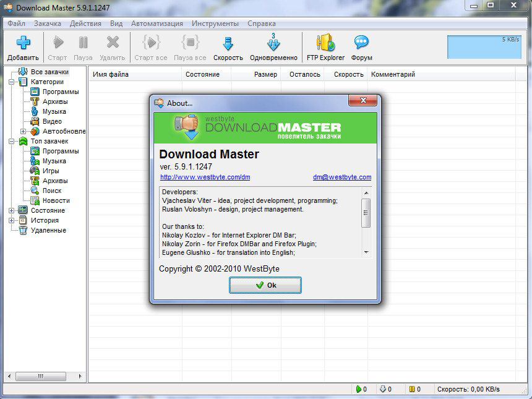Viewport: 532px width, 399px height.
Task: Open the Скорость speed toolbar icon
Action: pos(228,43)
